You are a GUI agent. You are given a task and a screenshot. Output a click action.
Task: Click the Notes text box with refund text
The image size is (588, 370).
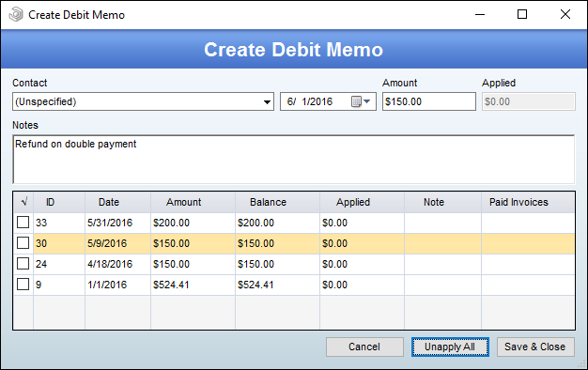[x=294, y=160]
